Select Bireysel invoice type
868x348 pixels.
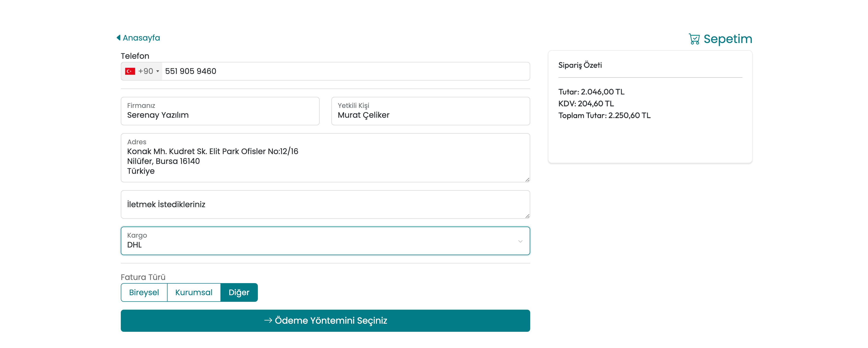(x=144, y=292)
